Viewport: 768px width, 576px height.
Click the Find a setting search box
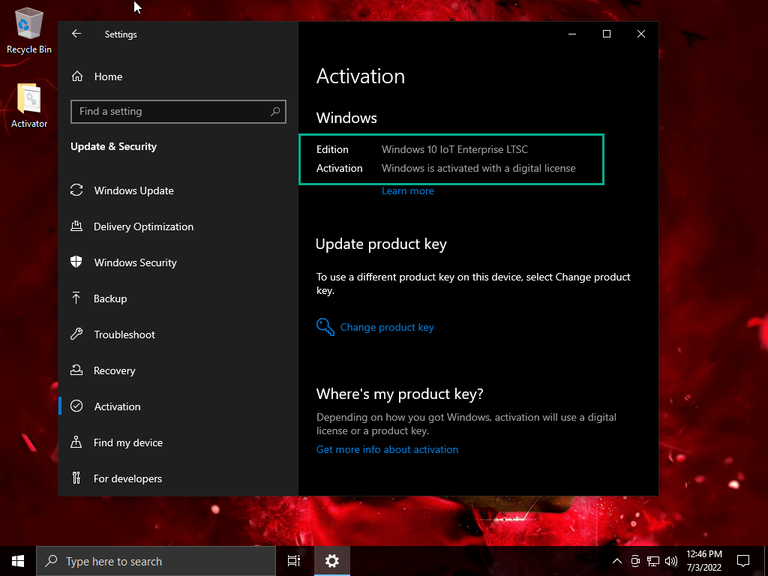(178, 111)
